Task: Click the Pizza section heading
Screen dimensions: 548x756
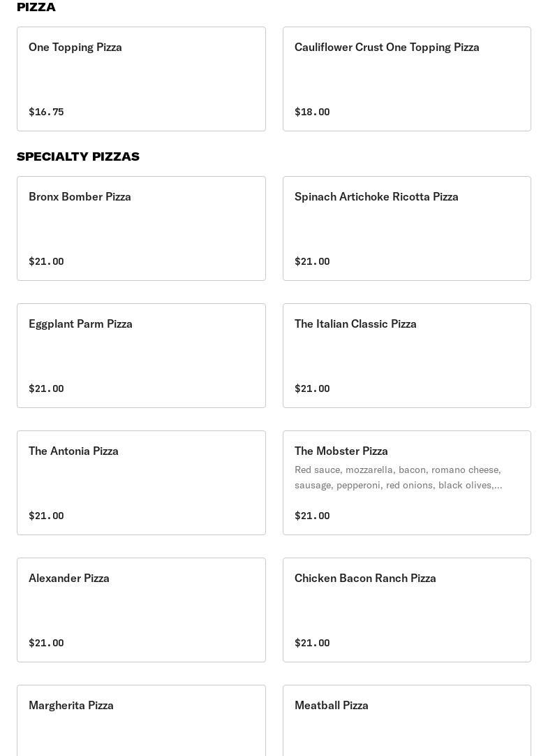Action: (36, 7)
